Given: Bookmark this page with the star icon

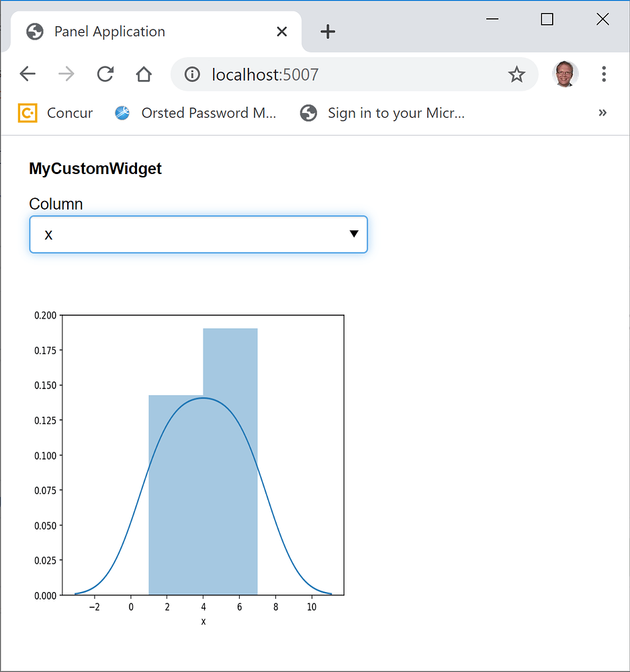Looking at the screenshot, I should pyautogui.click(x=516, y=75).
